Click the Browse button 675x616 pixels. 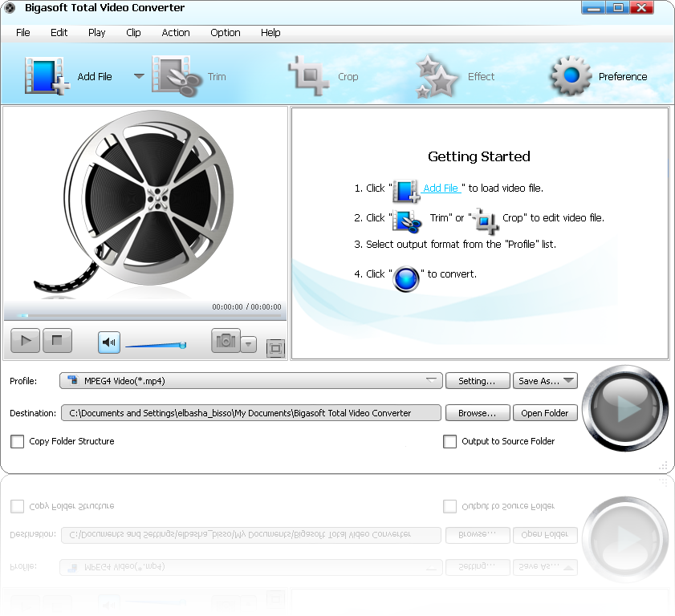tap(477, 413)
